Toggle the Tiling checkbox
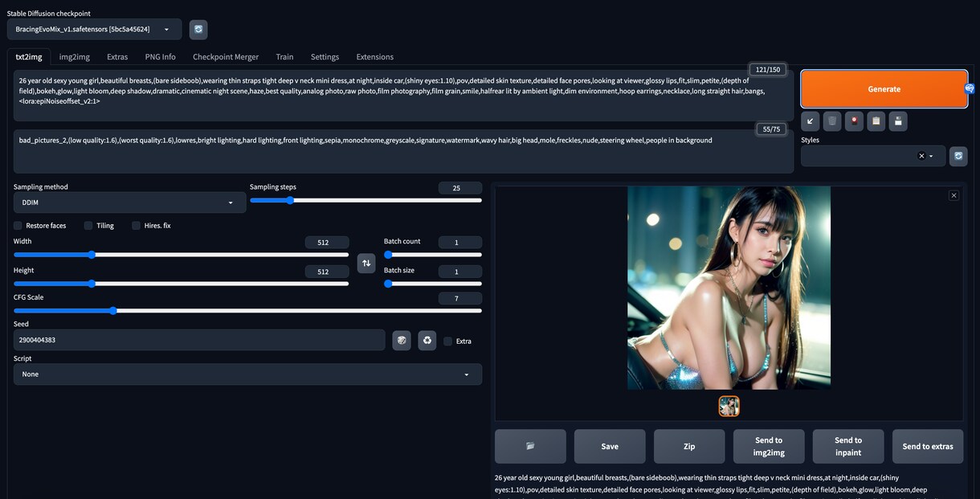 (88, 226)
